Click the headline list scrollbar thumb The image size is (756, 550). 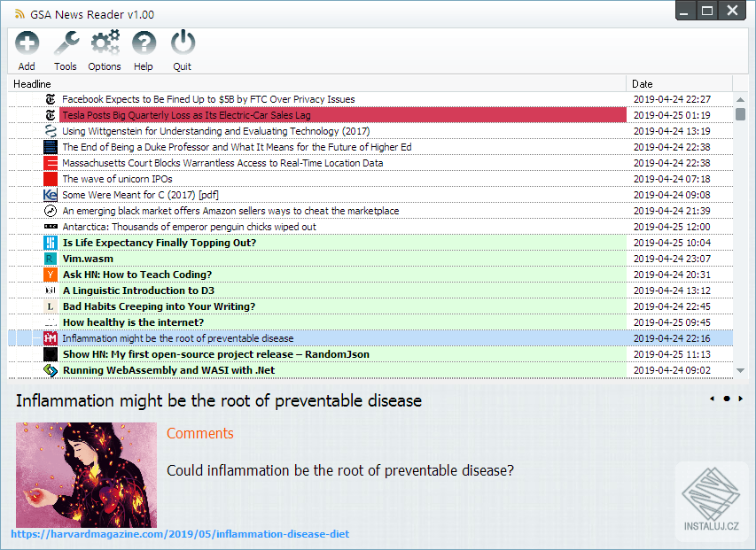(x=741, y=114)
